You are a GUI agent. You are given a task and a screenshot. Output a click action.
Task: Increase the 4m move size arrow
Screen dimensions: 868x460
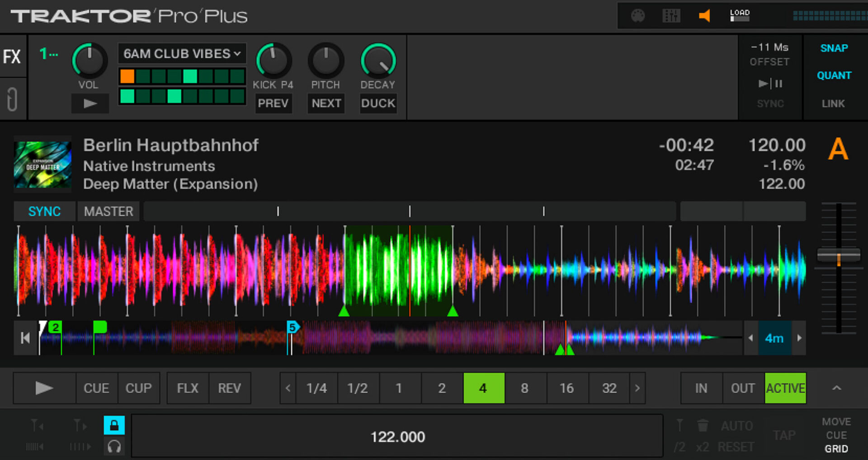[x=799, y=338]
